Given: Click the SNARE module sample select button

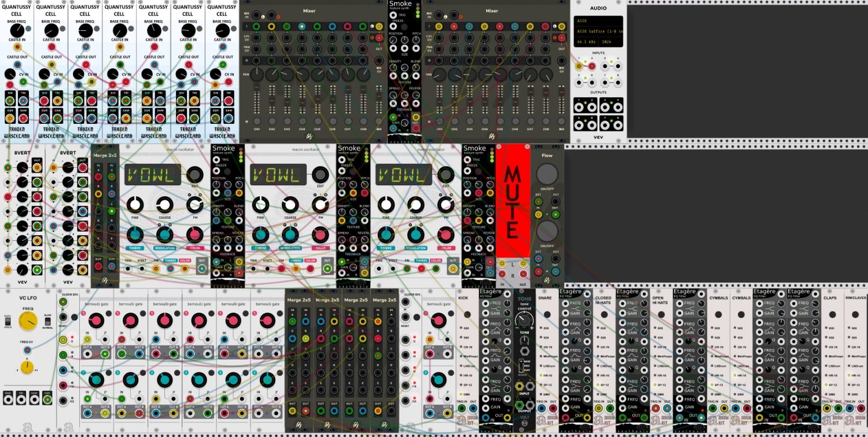Looking at the screenshot, I should tap(547, 314).
